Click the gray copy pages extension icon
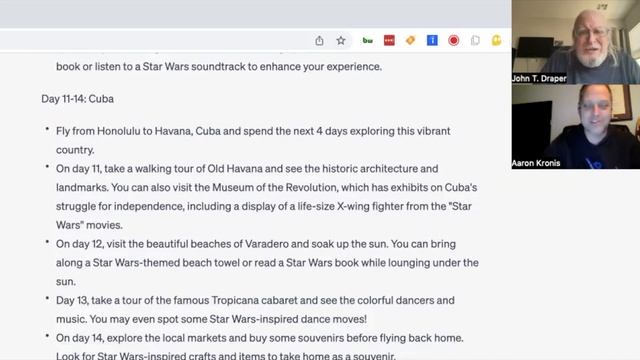Image resolution: width=640 pixels, height=360 pixels. pyautogui.click(x=475, y=40)
